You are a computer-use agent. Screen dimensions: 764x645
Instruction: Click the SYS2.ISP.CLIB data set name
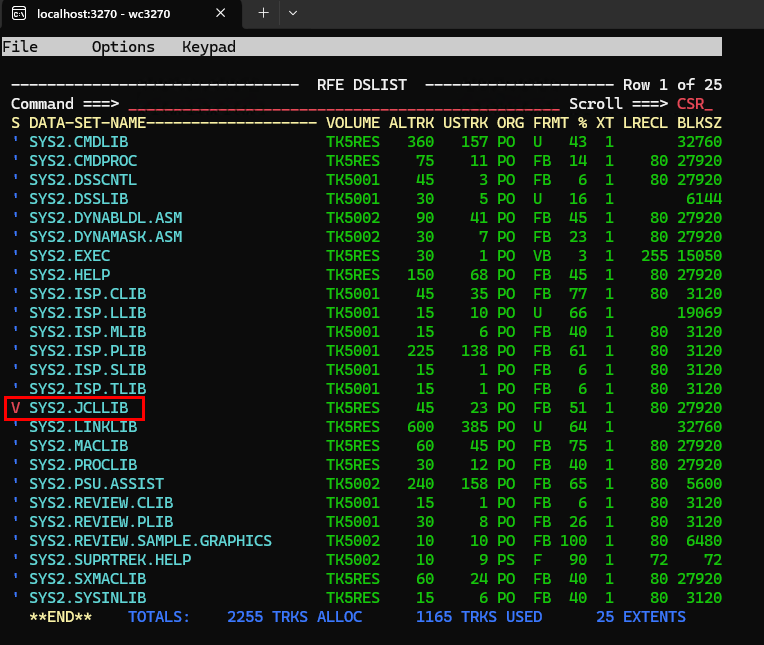[88, 294]
